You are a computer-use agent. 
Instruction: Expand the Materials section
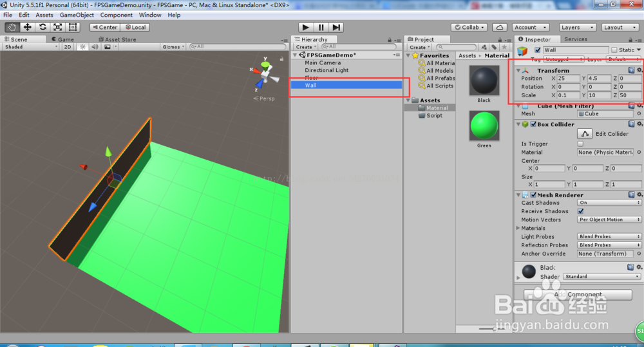[x=518, y=228]
